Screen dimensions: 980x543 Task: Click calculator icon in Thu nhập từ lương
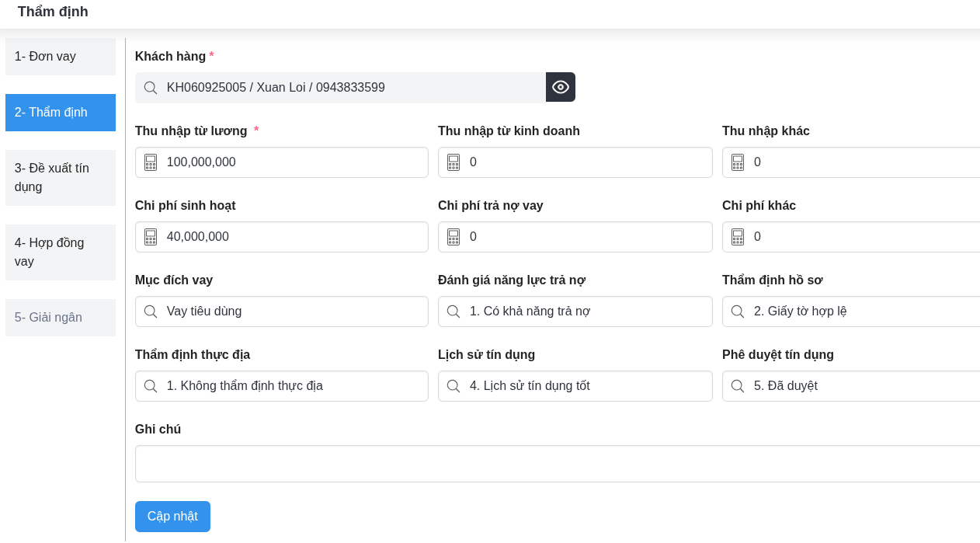[151, 162]
